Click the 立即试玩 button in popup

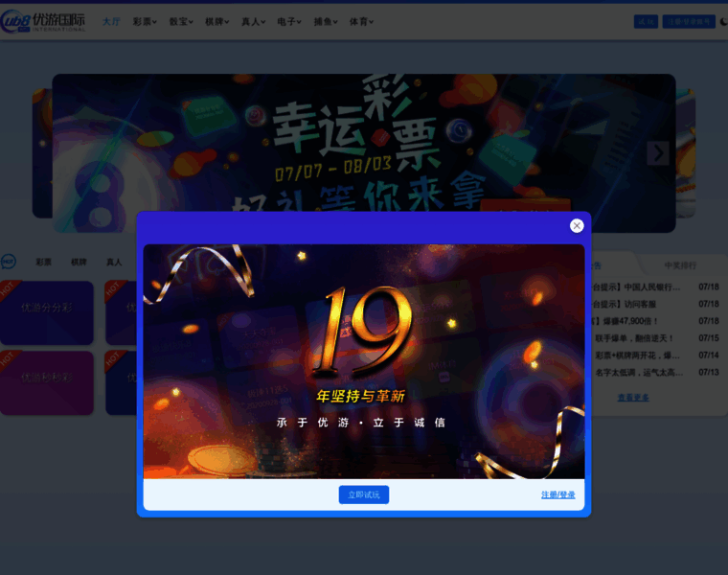click(x=364, y=494)
